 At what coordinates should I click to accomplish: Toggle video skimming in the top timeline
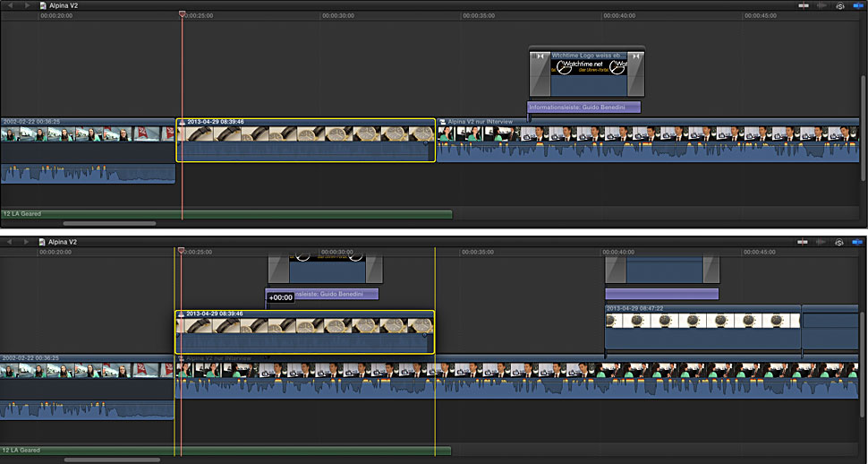pyautogui.click(x=804, y=4)
